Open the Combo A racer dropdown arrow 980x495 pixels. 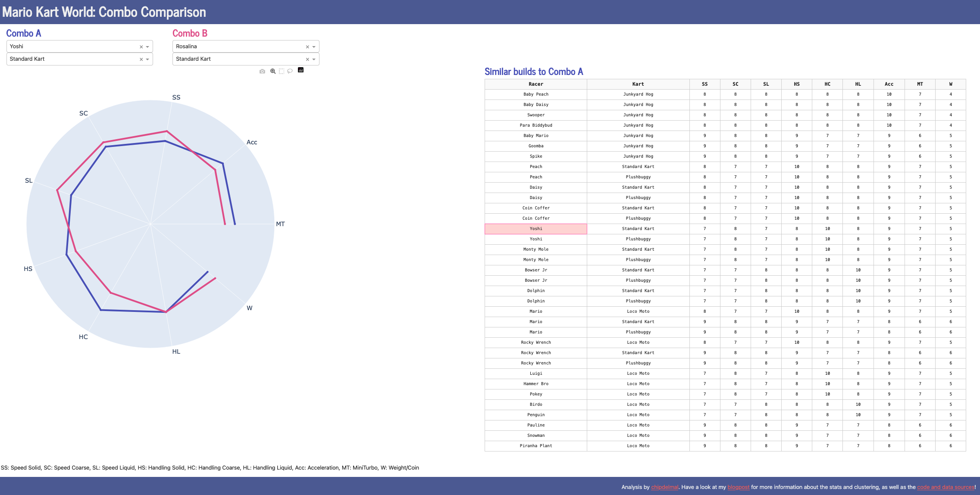[147, 47]
